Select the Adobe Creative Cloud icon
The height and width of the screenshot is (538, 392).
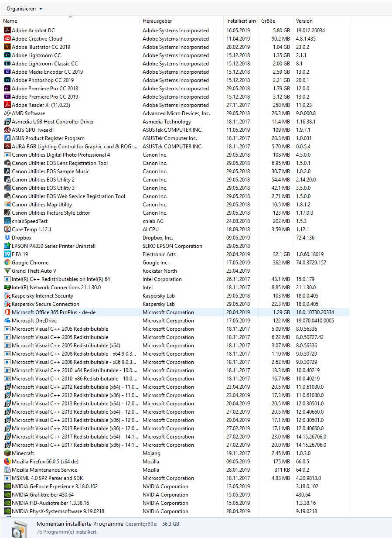[7, 39]
